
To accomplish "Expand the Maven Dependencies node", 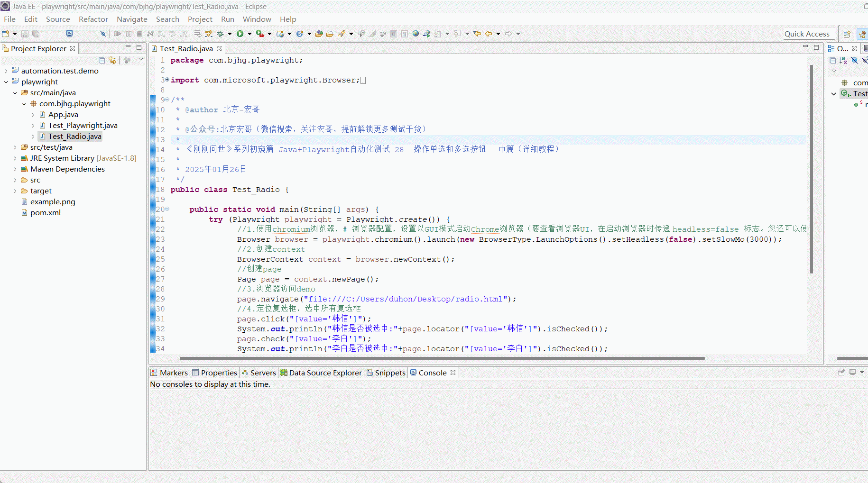I will tap(15, 169).
